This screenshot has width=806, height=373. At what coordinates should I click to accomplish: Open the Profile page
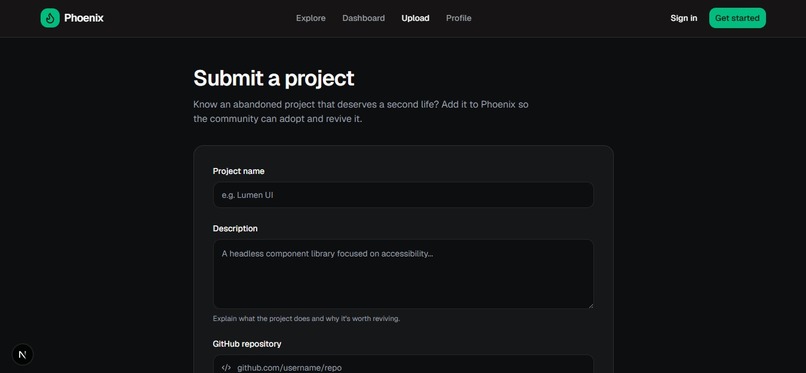click(459, 18)
